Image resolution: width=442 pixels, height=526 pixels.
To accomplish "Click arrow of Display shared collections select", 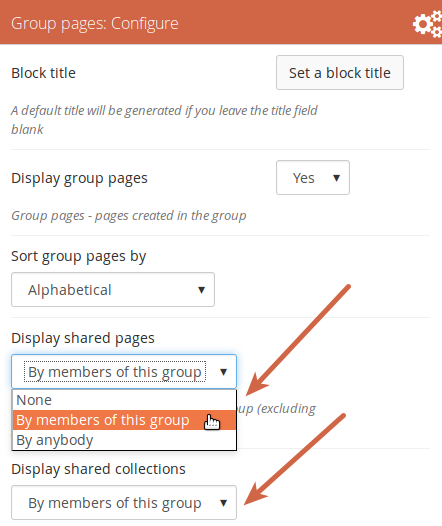I will point(223,503).
